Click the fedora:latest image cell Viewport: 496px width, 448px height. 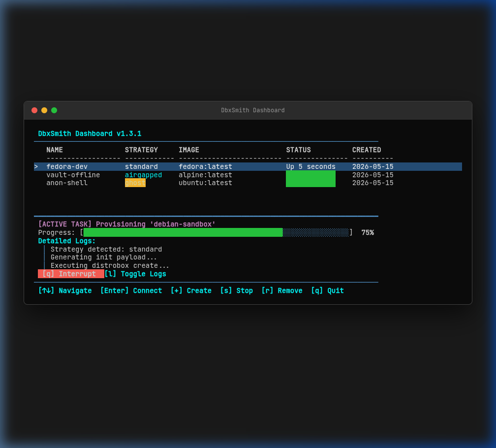point(205,166)
